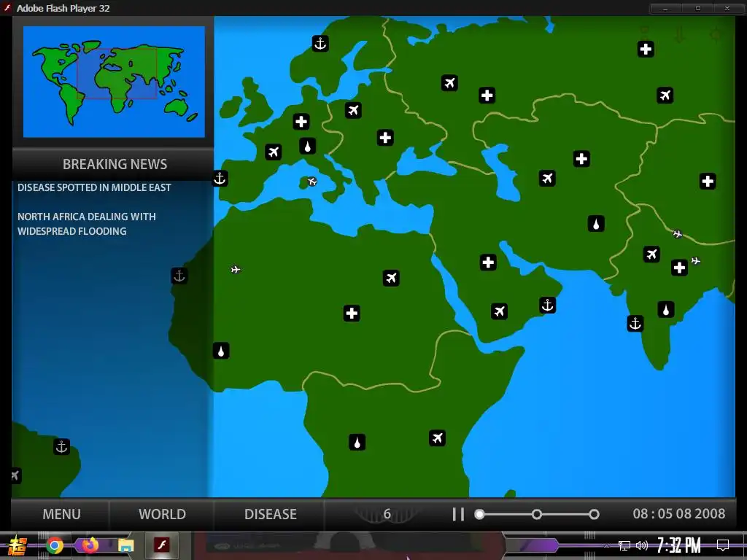Select the Western Europe hospital cross icon
The width and height of the screenshot is (747, 560).
click(301, 122)
